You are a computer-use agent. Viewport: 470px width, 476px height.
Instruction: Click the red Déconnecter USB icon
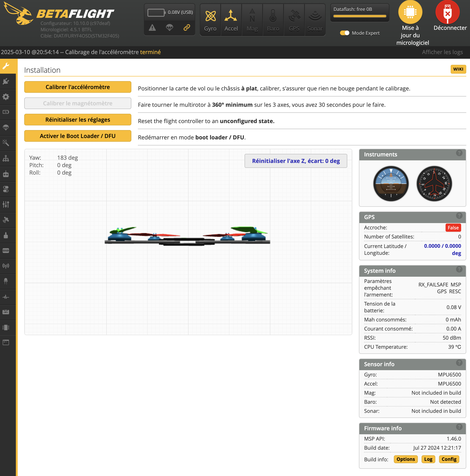click(x=447, y=12)
